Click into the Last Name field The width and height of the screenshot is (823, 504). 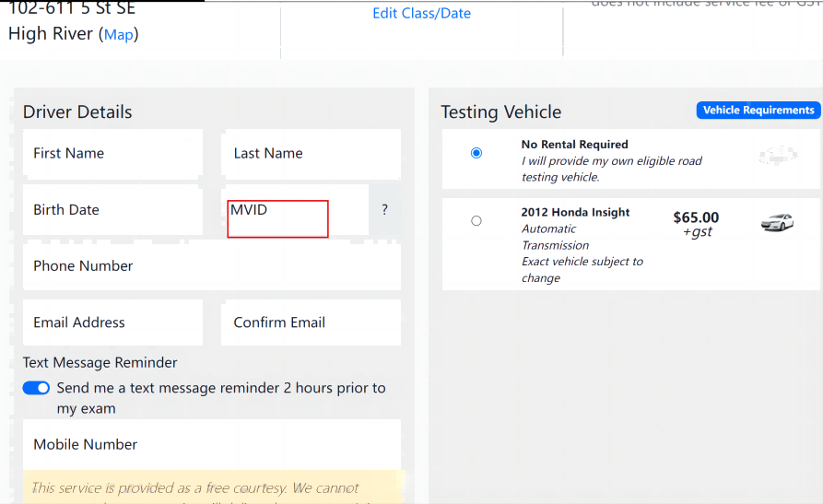tap(311, 154)
